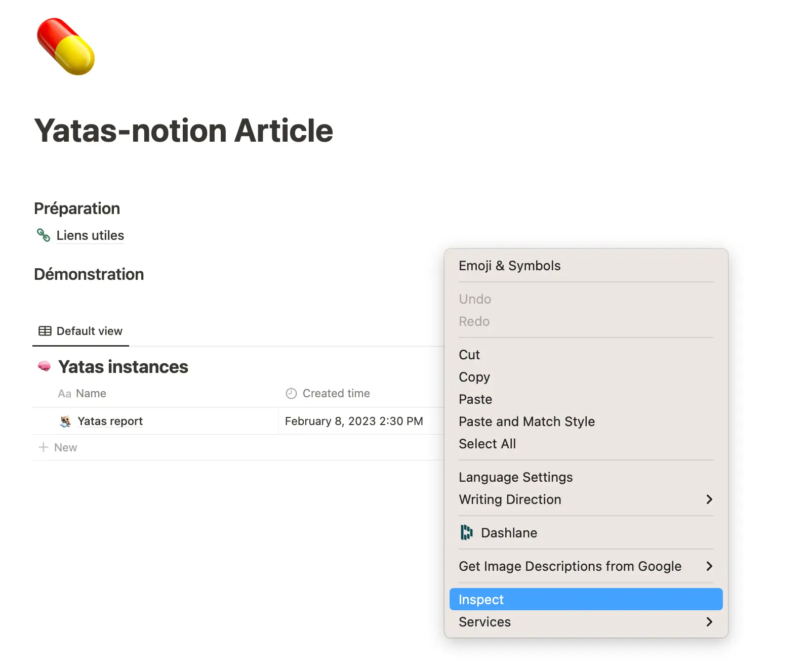
Task: Expand Services submenu arrow
Action: (x=709, y=622)
